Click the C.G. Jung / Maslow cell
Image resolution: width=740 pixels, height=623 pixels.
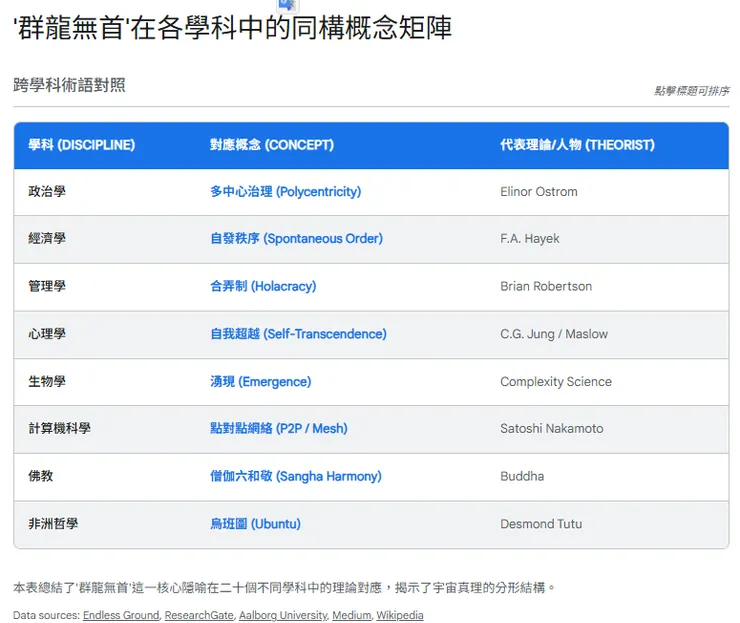[554, 334]
